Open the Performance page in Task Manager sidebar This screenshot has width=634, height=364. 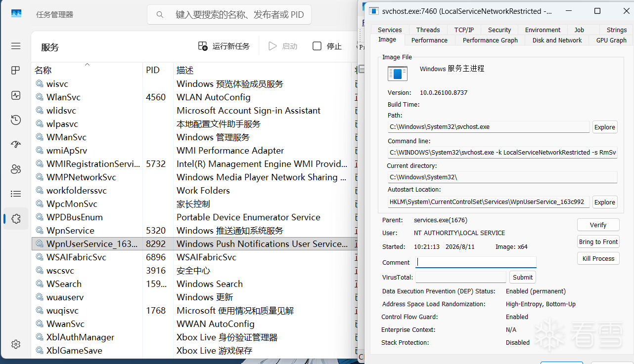coord(16,95)
